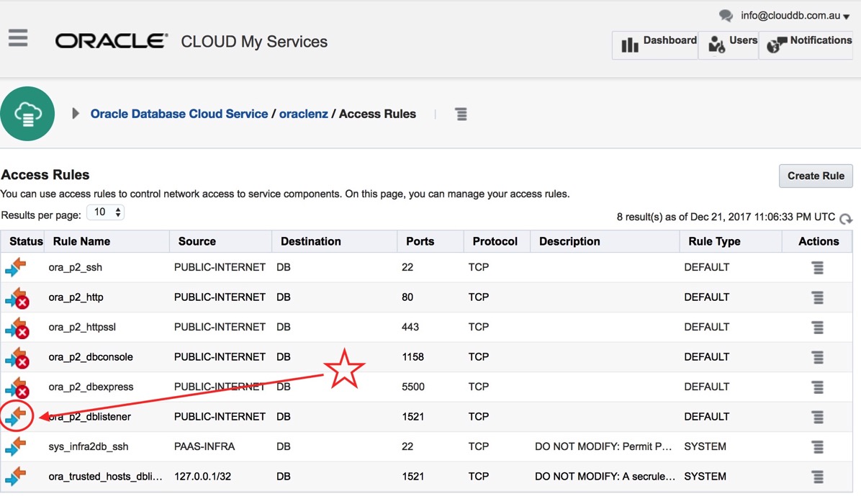Screen dimensions: 861x504
Task: Open the Dashboard tab
Action: tap(654, 44)
